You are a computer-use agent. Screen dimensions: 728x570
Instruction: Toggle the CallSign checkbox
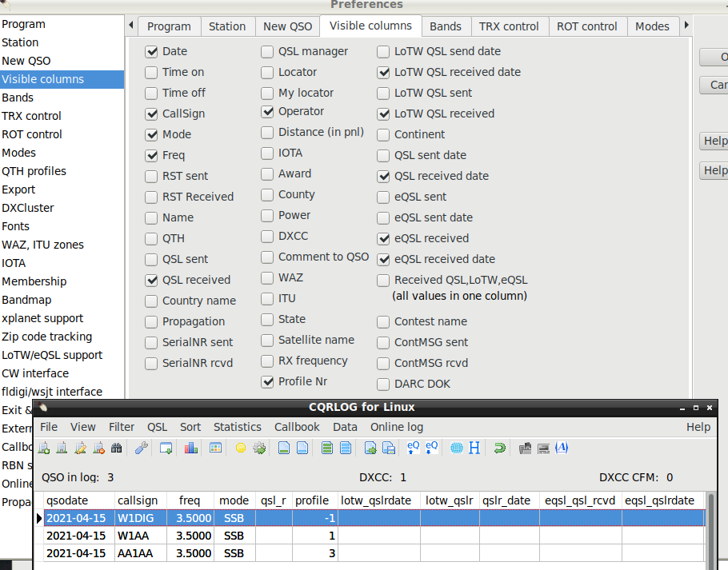pyautogui.click(x=151, y=114)
